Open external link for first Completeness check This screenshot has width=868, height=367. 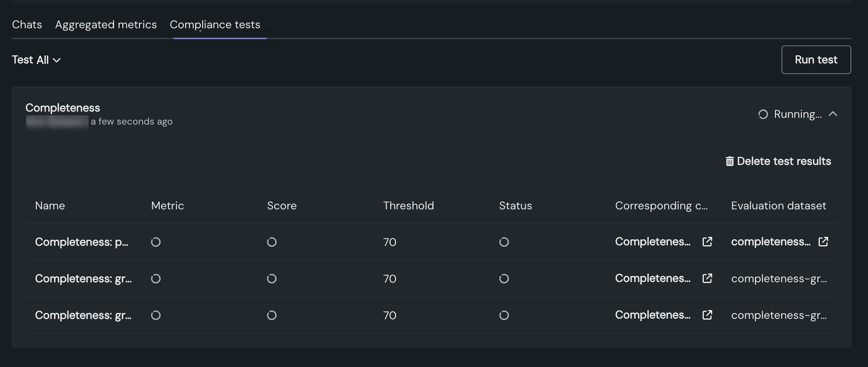point(707,242)
